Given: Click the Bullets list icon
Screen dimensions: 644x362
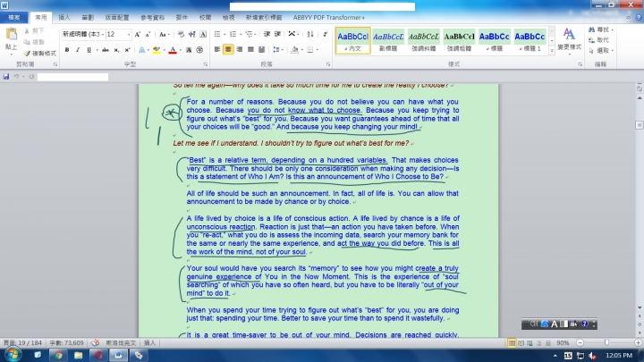Looking at the screenshot, I should (x=217, y=35).
